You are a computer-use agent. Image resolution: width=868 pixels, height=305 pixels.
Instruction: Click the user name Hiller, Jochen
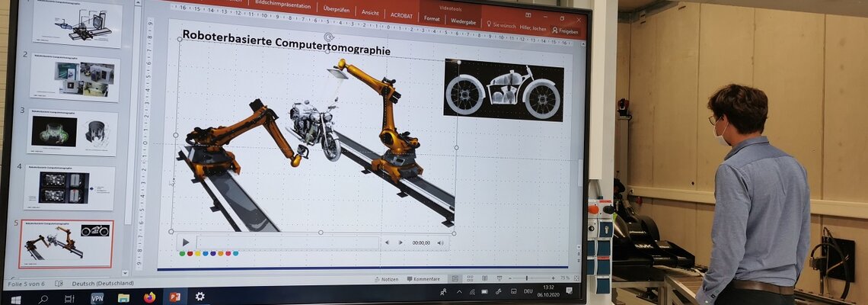(x=532, y=28)
